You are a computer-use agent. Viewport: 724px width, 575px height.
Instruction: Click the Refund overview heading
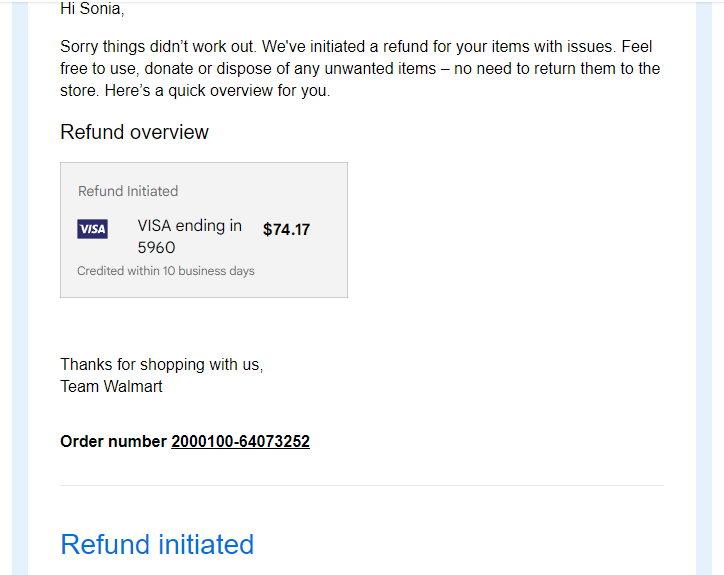tap(134, 132)
